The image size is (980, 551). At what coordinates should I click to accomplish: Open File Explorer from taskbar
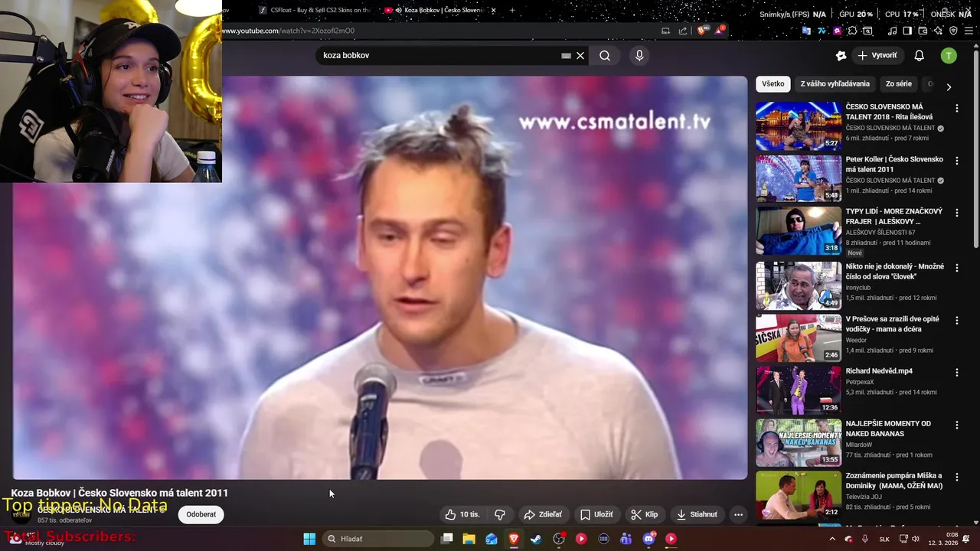[469, 539]
